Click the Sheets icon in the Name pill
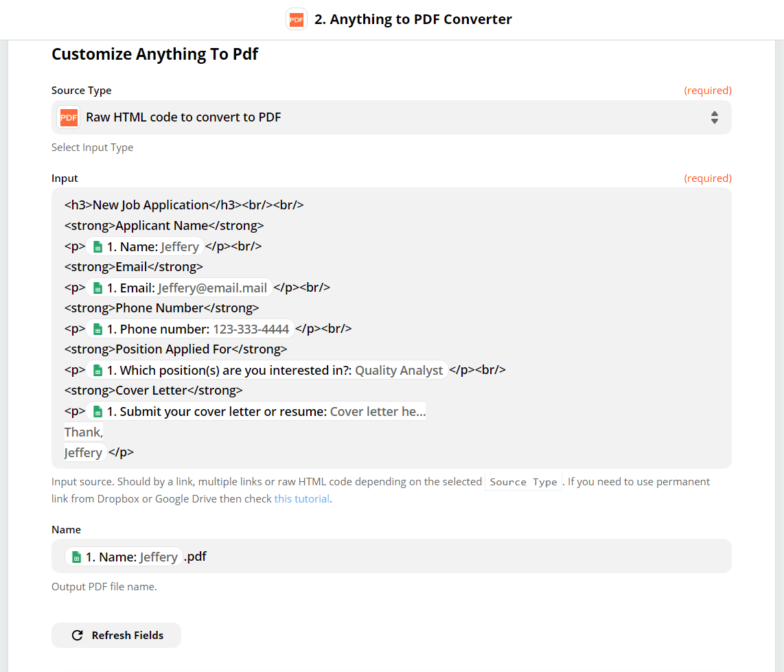The width and height of the screenshot is (784, 672). 97,246
